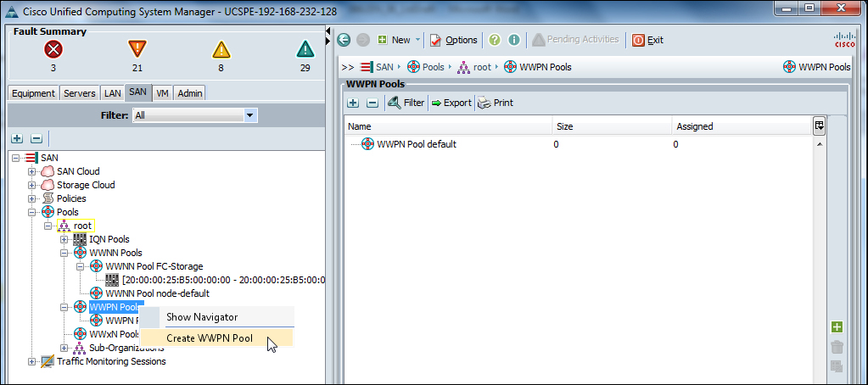
Task: Select SAN Cloud in tree
Action: (x=78, y=171)
